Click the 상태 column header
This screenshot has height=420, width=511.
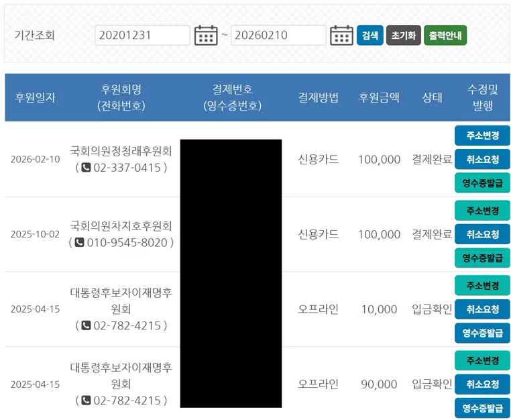[x=432, y=97]
